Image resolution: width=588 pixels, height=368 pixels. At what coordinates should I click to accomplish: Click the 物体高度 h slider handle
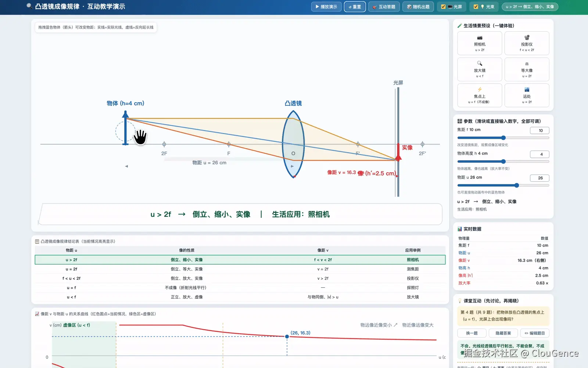pos(503,162)
